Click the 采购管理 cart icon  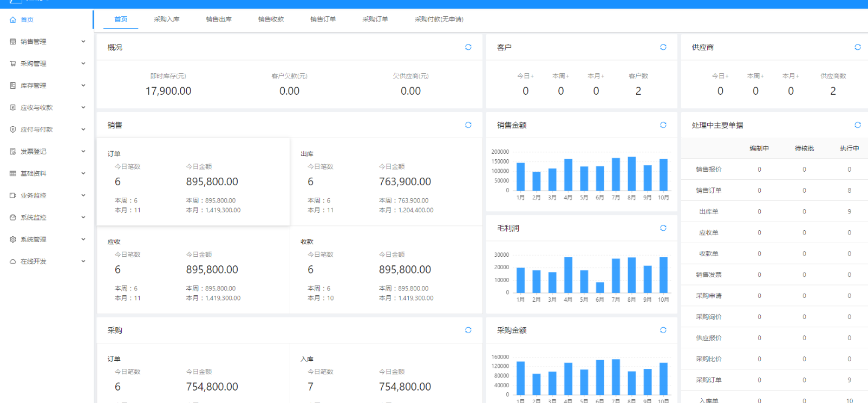click(x=13, y=63)
